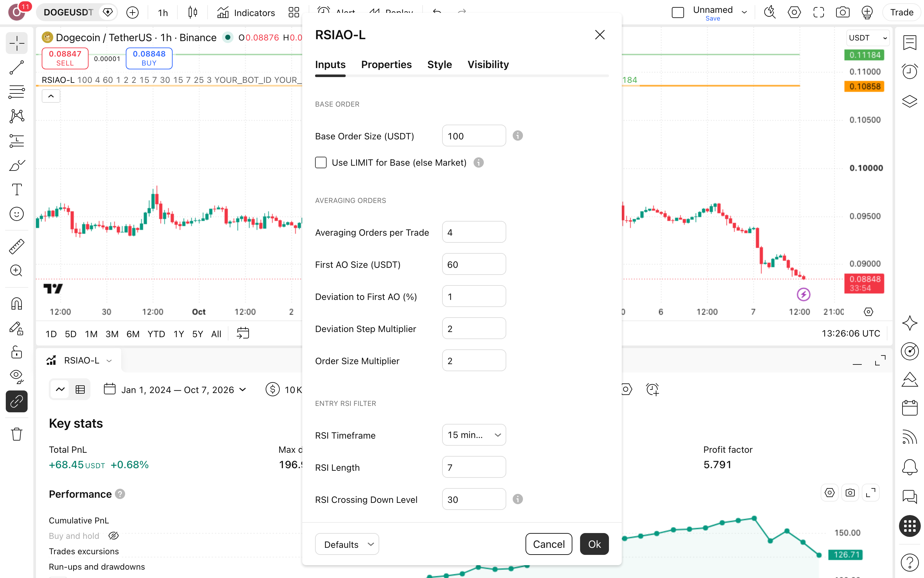924x578 pixels.
Task: Switch to Visibility tab
Action: coord(488,65)
